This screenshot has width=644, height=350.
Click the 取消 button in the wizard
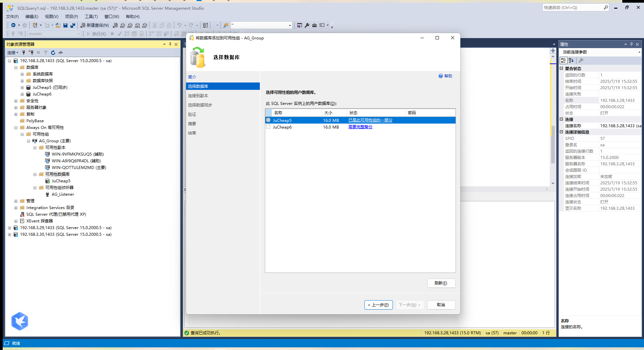(441, 305)
